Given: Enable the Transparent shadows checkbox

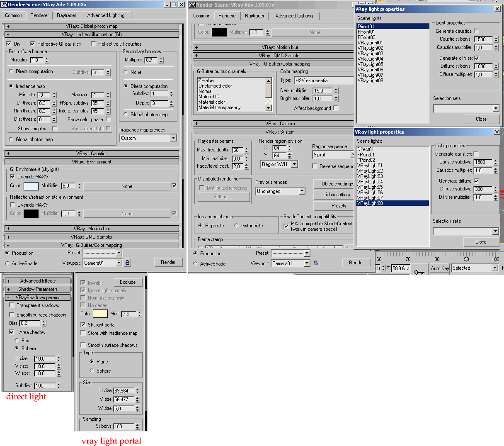Looking at the screenshot, I should click(x=12, y=305).
